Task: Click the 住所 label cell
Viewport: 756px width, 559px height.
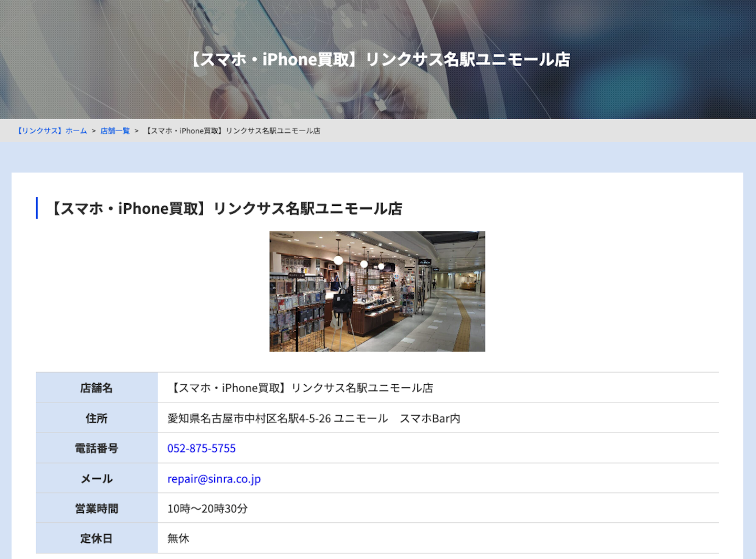Action: click(96, 418)
